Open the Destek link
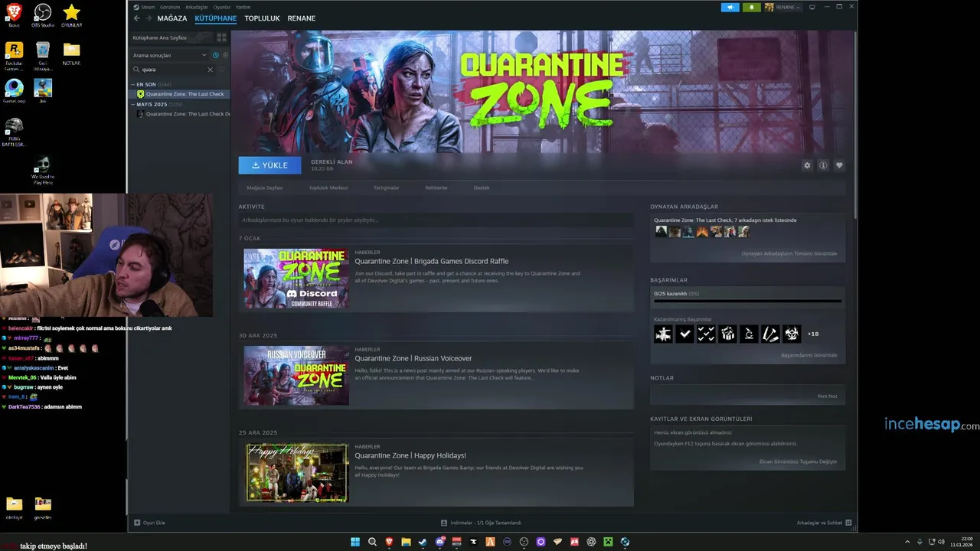This screenshot has width=980, height=551. point(482,187)
